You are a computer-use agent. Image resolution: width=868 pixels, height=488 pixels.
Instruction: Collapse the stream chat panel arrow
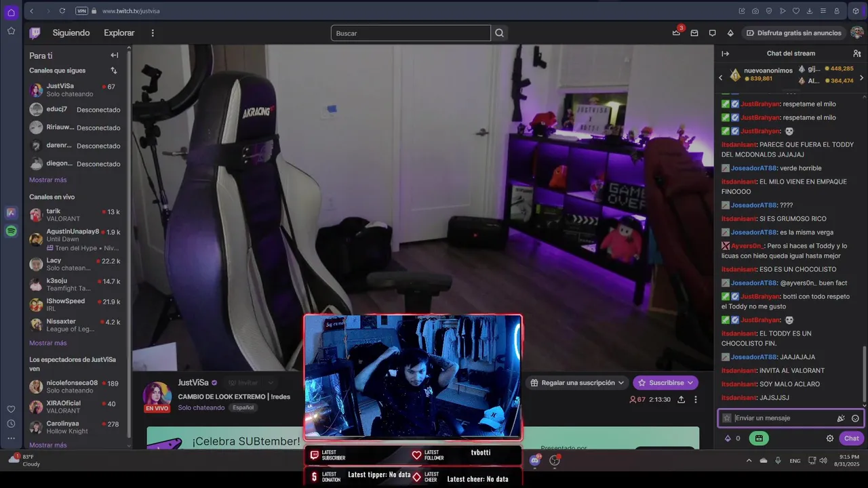(x=725, y=54)
